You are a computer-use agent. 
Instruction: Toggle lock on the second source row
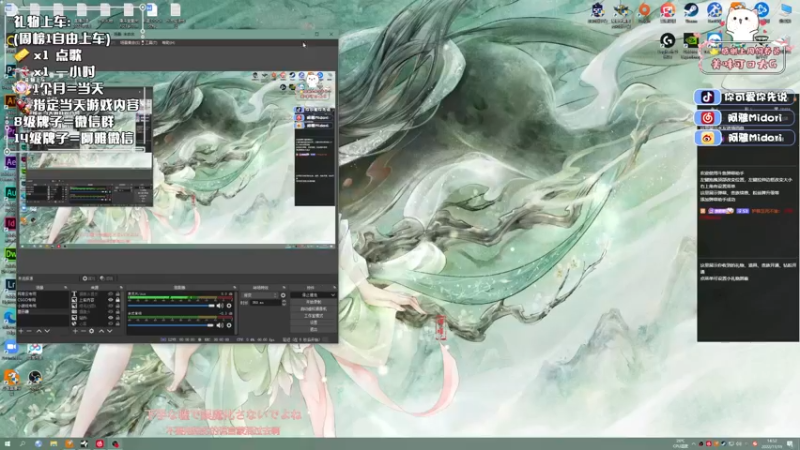tap(118, 300)
